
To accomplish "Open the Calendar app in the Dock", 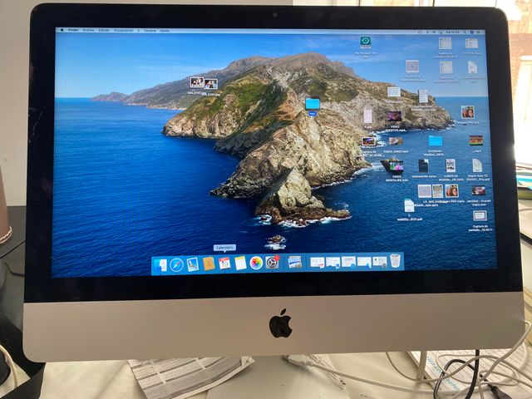I will (224, 263).
